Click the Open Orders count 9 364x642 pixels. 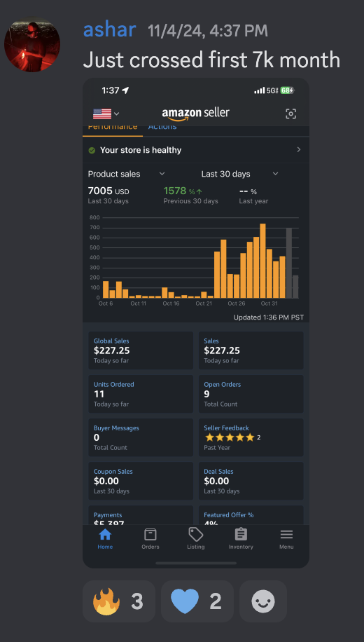(x=207, y=394)
